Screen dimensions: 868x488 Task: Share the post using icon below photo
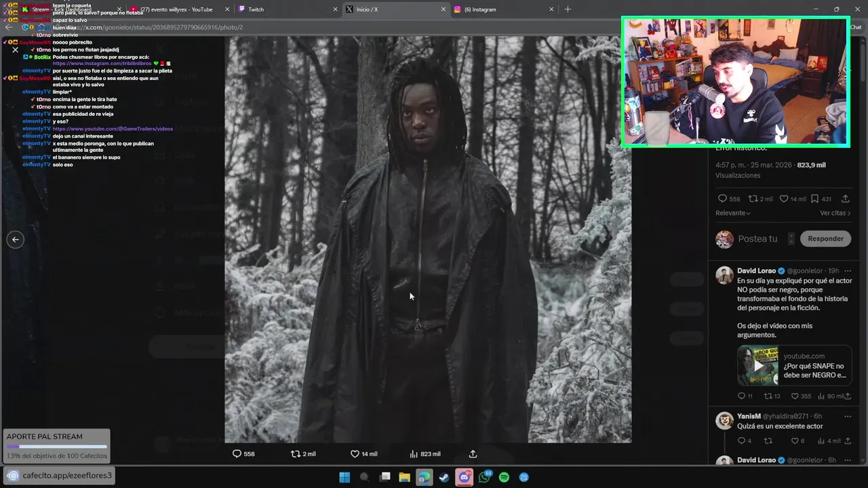pyautogui.click(x=473, y=454)
